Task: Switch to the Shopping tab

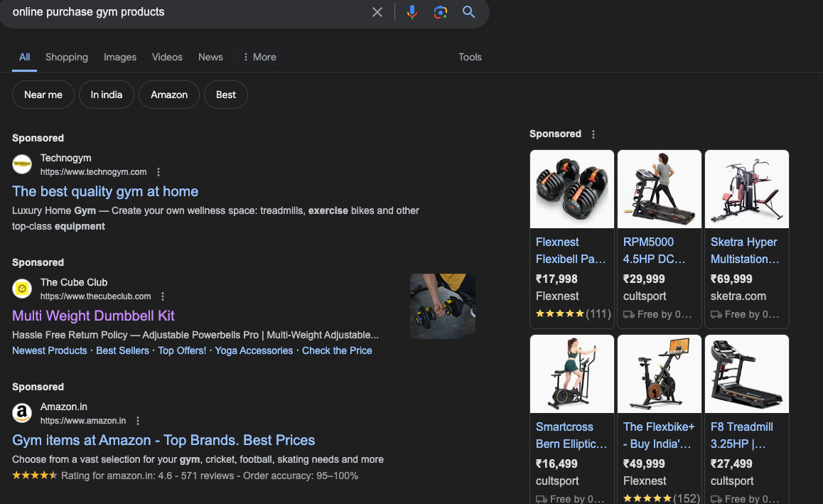Action: point(67,58)
